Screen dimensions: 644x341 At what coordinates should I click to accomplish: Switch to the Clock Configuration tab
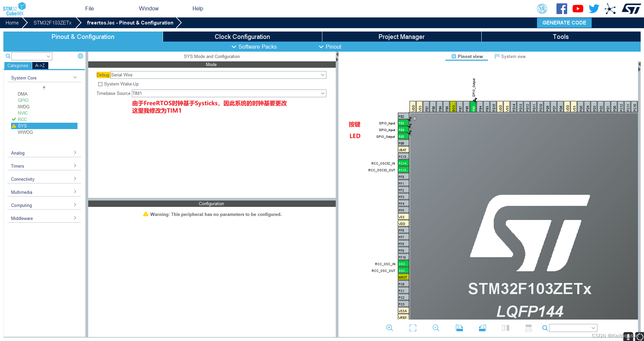pos(242,37)
